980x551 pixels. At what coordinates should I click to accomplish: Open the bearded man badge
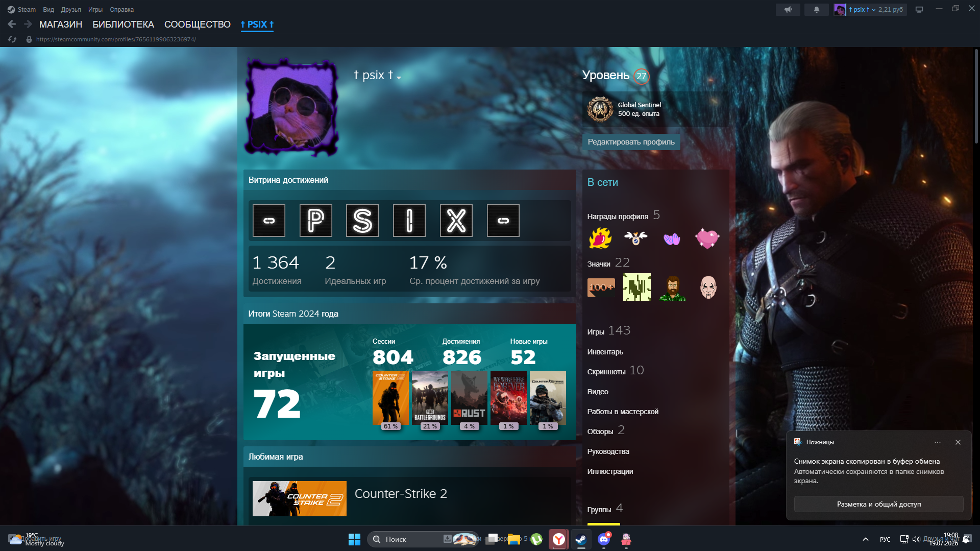[673, 287]
